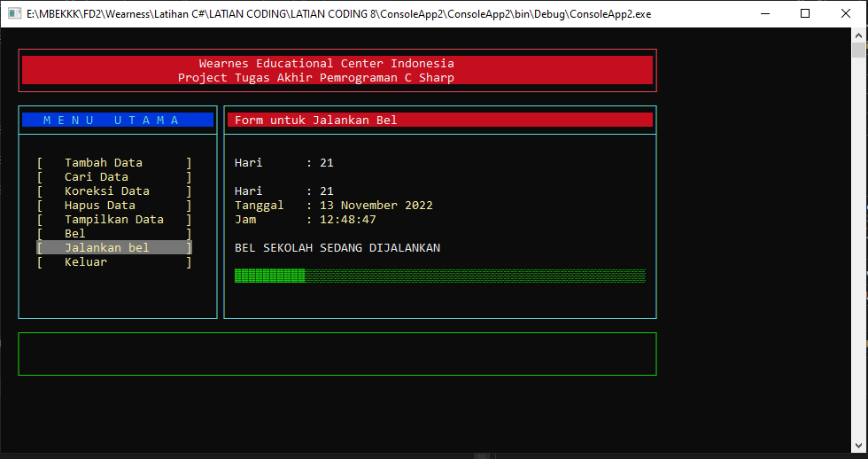868x459 pixels.
Task: Click the MENU UTAMA blue header
Action: pyautogui.click(x=118, y=120)
